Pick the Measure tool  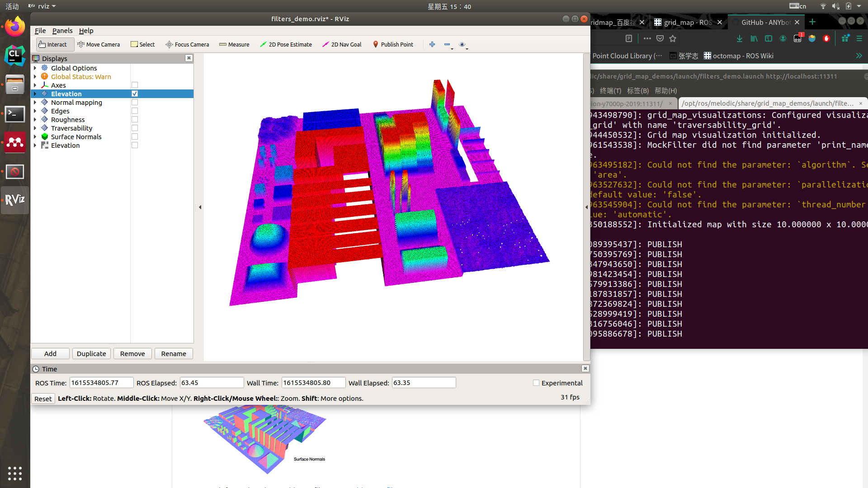[x=234, y=44]
